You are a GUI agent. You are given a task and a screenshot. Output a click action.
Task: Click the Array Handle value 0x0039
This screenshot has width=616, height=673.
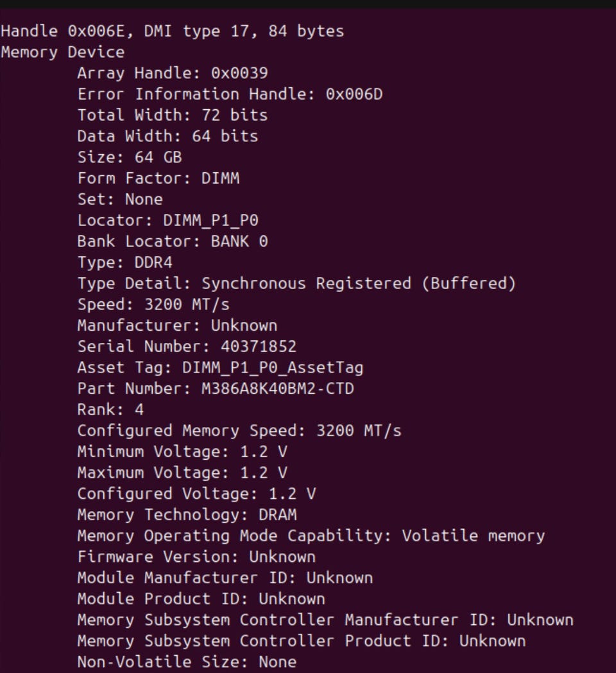(239, 73)
